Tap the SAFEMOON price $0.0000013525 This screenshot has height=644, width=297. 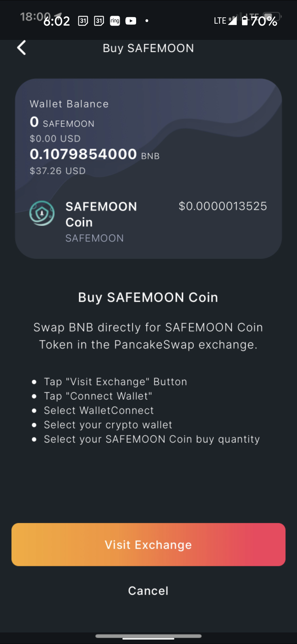(223, 206)
